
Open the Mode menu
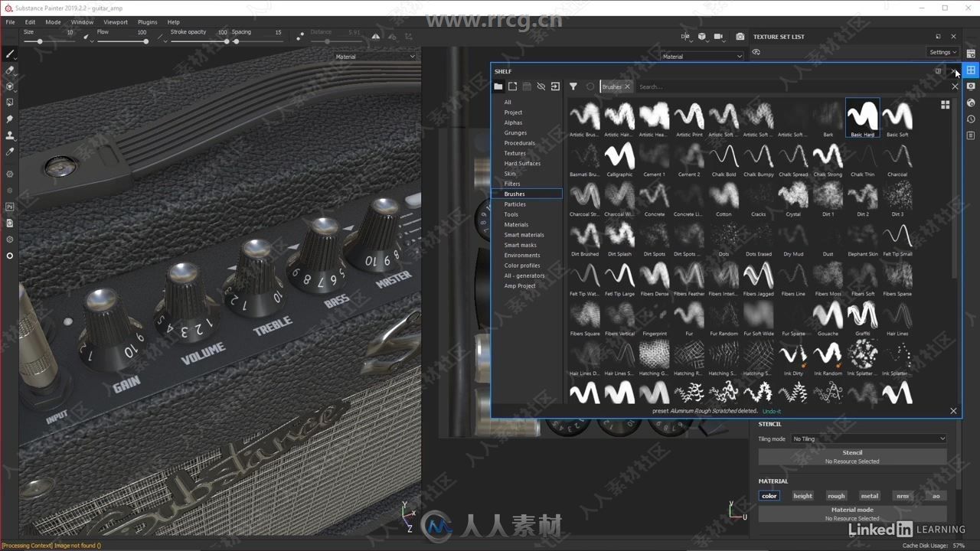pos(53,22)
